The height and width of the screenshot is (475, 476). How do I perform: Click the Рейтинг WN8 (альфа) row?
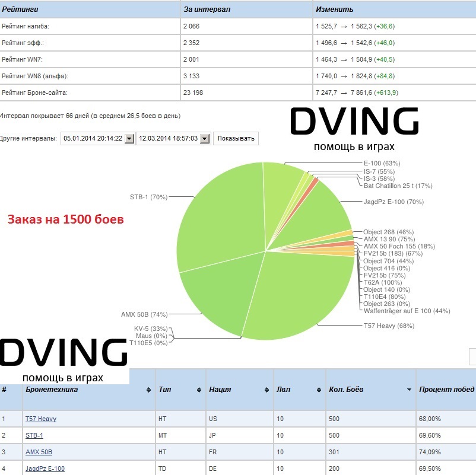pos(89,76)
